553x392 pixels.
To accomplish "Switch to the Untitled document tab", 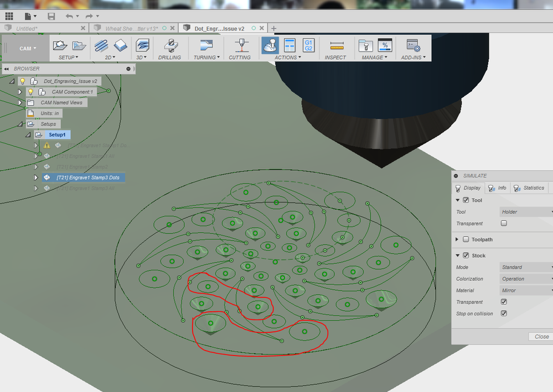I will point(44,28).
